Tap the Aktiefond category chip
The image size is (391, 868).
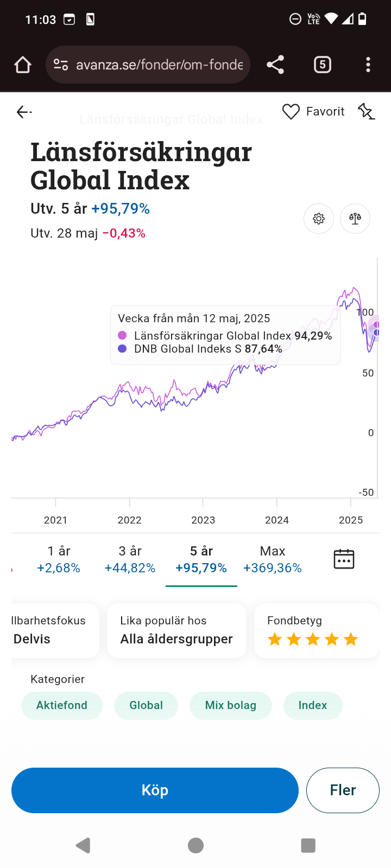pyautogui.click(x=62, y=705)
